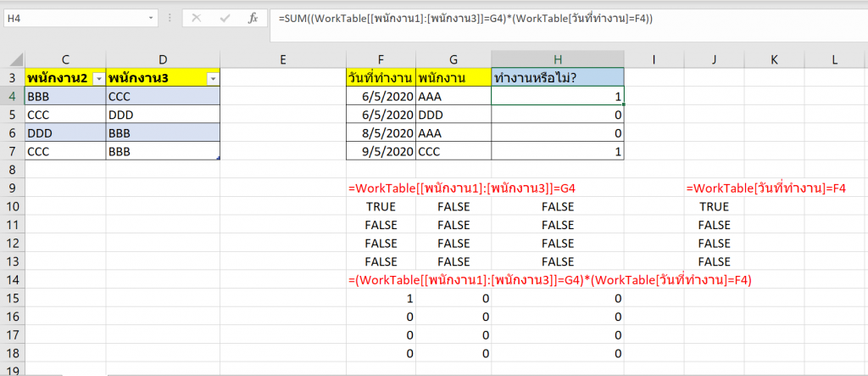Open Name Box dropdown arrow
Screen dimensions: 868x376
[151, 19]
